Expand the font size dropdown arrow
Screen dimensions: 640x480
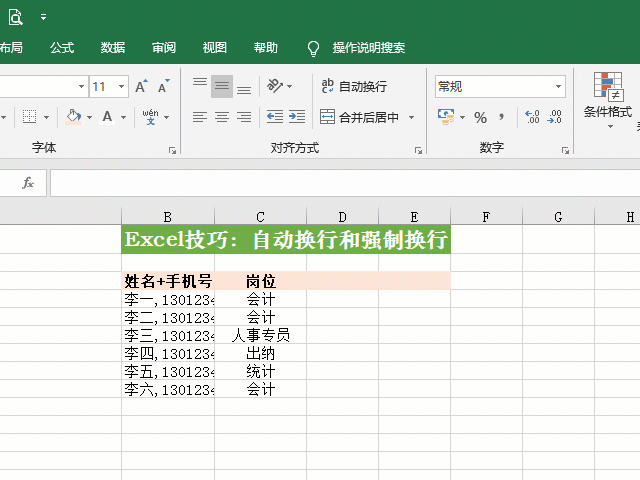click(122, 87)
